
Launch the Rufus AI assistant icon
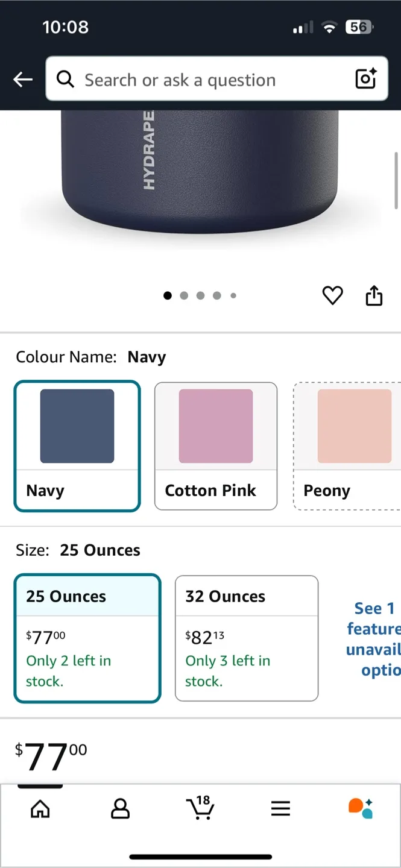pos(361,808)
